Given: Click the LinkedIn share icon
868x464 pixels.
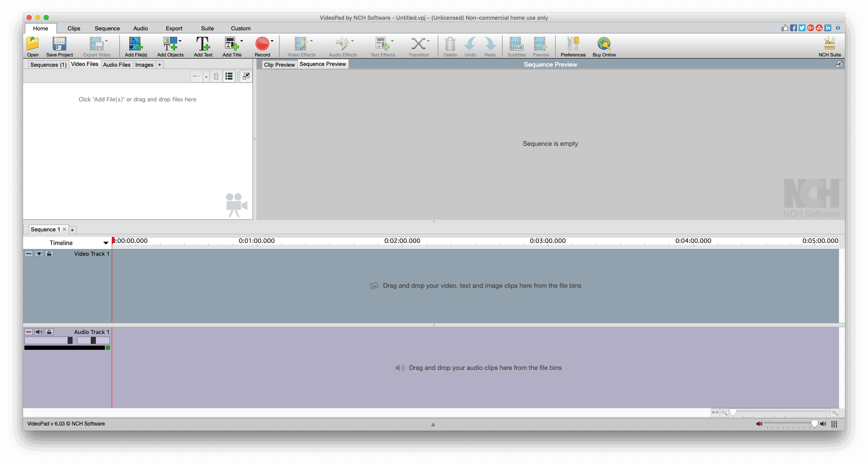Looking at the screenshot, I should pos(828,28).
